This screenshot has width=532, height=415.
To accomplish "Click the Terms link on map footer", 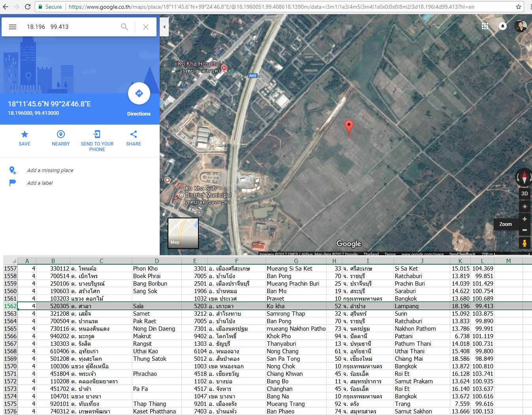I will (x=390, y=254).
